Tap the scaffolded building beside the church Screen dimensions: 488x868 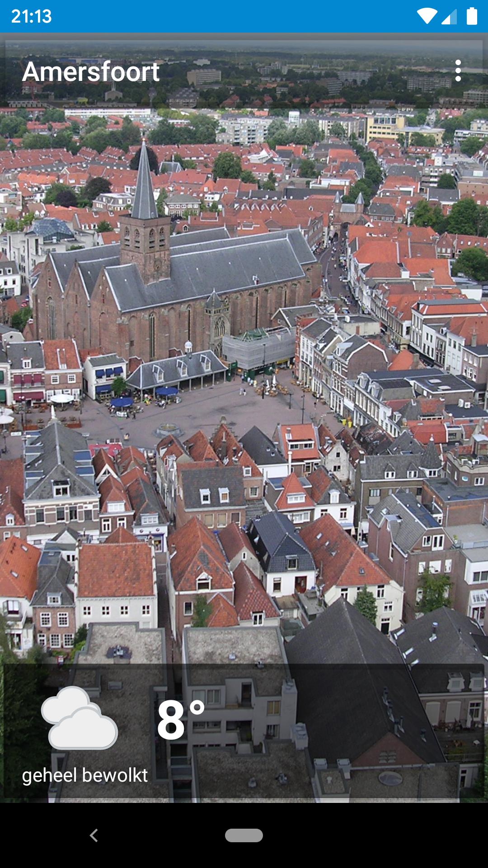tap(259, 348)
